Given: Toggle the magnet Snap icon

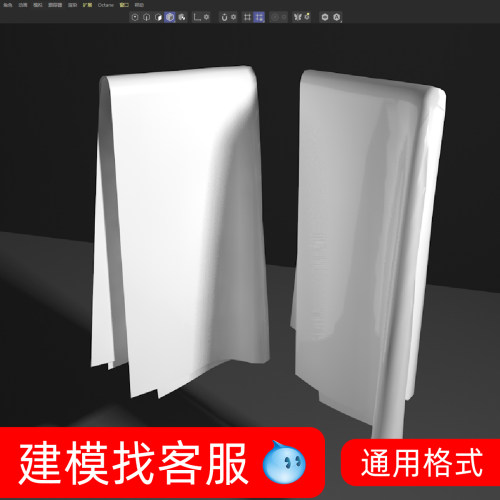Looking at the screenshot, I should [224, 17].
